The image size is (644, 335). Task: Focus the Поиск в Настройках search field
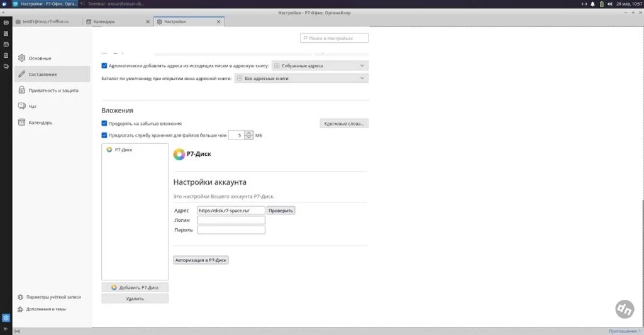[335, 38]
